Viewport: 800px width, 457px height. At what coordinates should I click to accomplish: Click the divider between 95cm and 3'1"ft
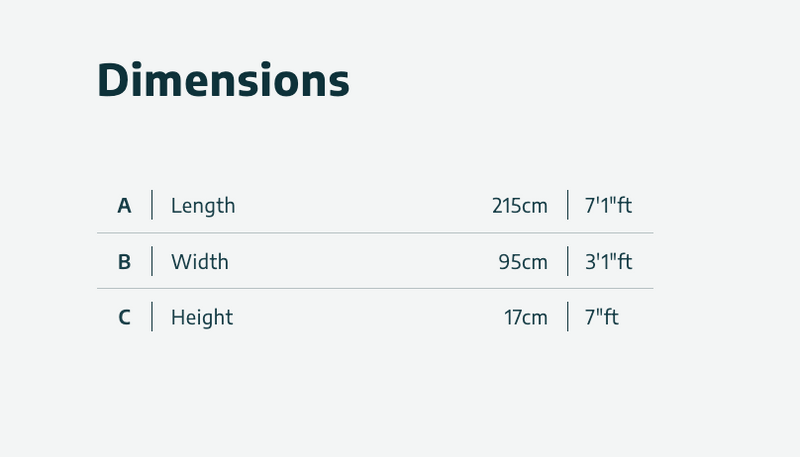(x=568, y=261)
